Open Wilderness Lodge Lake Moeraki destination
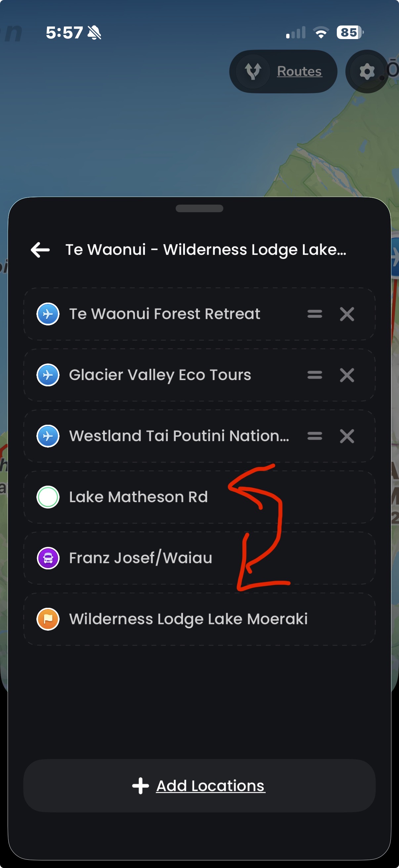The image size is (399, 868). (x=188, y=619)
